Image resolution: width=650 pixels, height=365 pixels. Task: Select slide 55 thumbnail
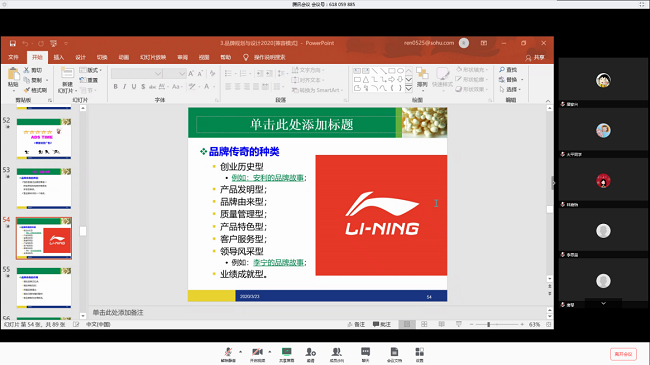(44, 288)
